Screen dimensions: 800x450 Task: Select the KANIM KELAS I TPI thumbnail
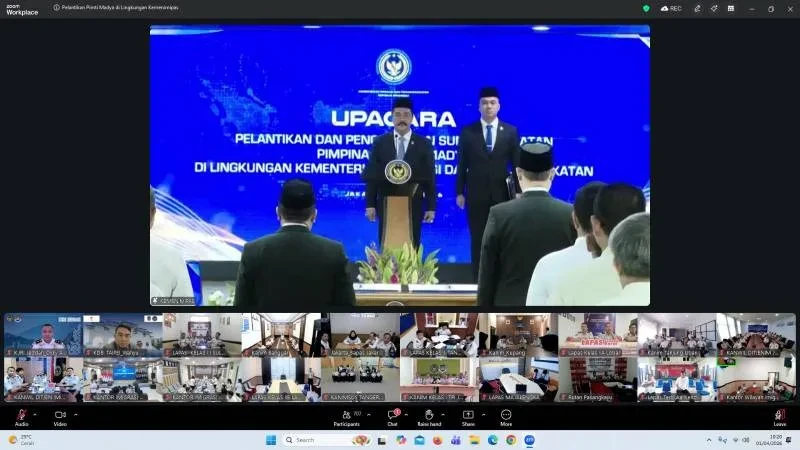click(439, 379)
